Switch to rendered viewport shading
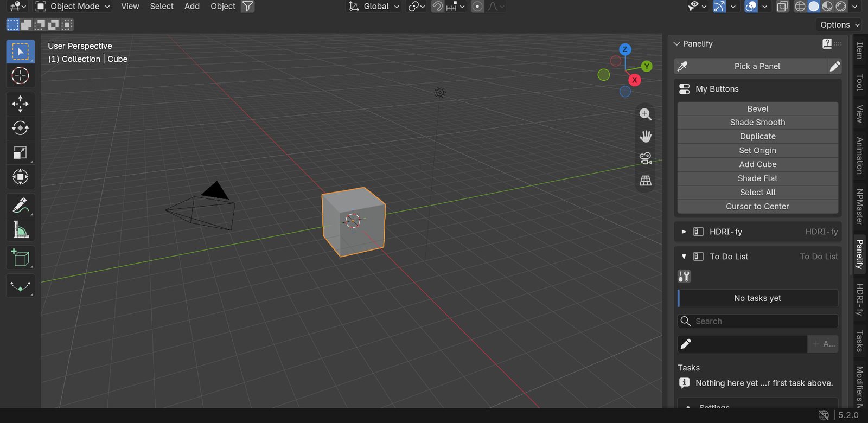 pyautogui.click(x=841, y=7)
